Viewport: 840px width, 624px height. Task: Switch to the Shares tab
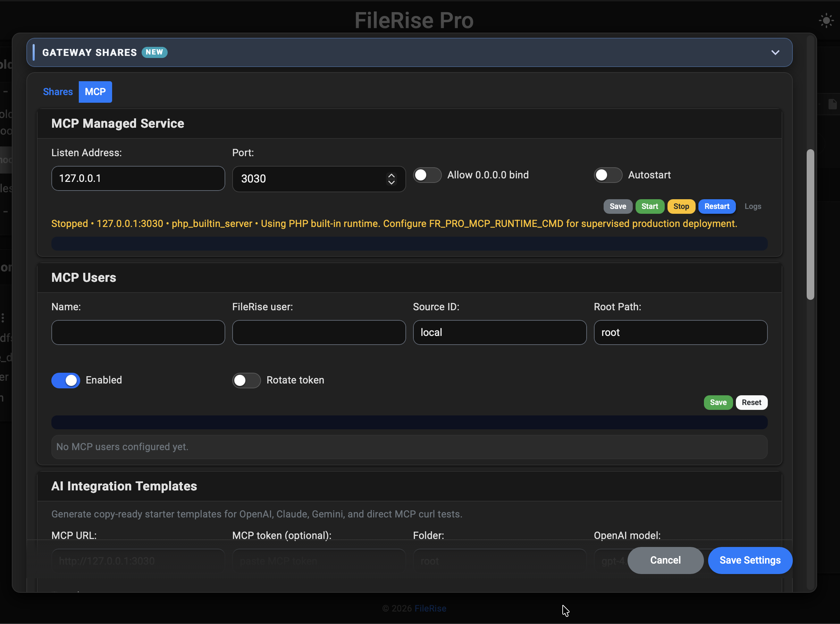point(58,92)
